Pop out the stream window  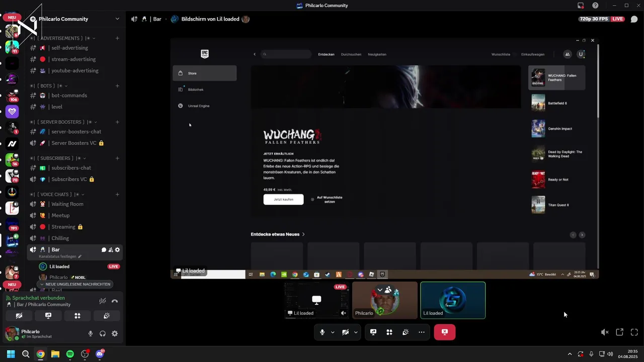(x=620, y=332)
